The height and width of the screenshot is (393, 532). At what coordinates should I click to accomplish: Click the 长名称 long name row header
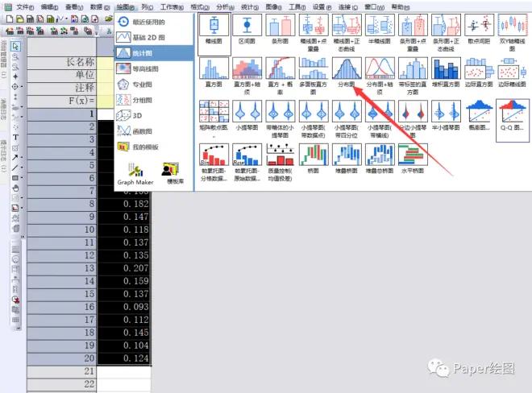point(62,62)
